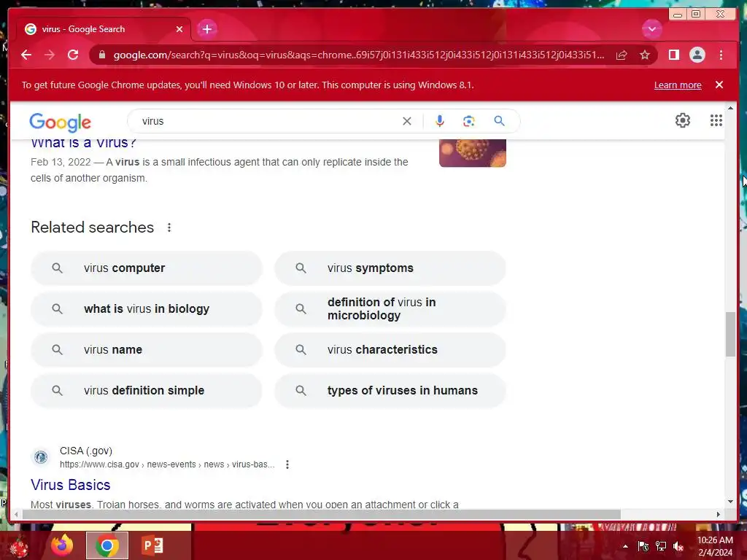
Task: Open the CISA result three-dot menu
Action: pyautogui.click(x=287, y=464)
